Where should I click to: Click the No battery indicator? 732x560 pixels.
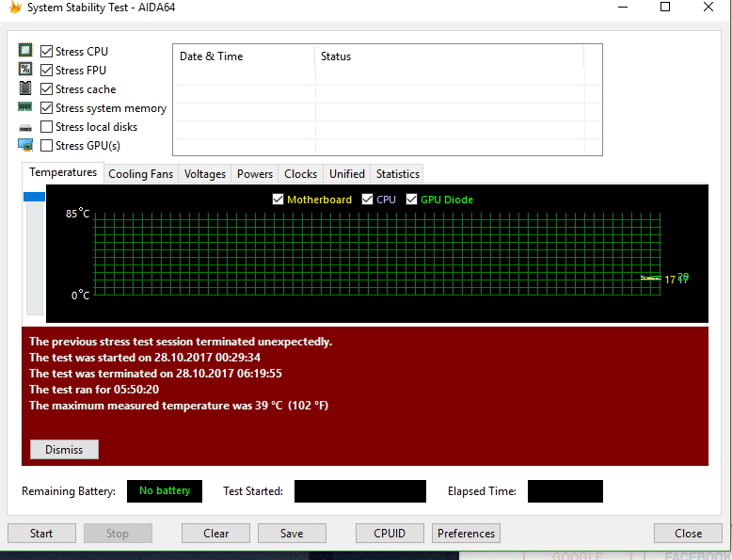coord(165,491)
